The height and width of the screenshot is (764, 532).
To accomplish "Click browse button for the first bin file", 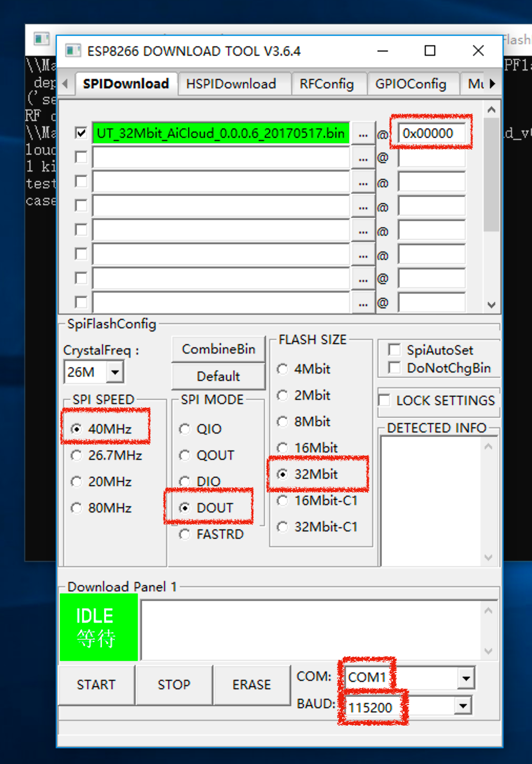I will 363,134.
